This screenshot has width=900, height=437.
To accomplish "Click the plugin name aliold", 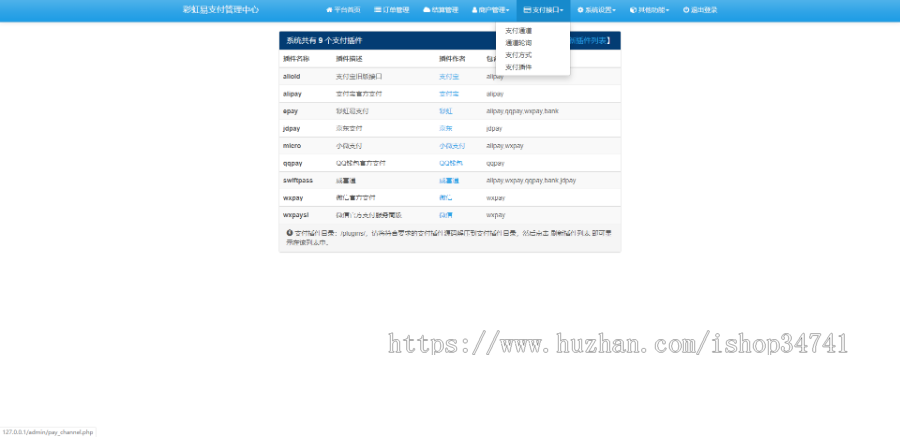I will tap(292, 76).
